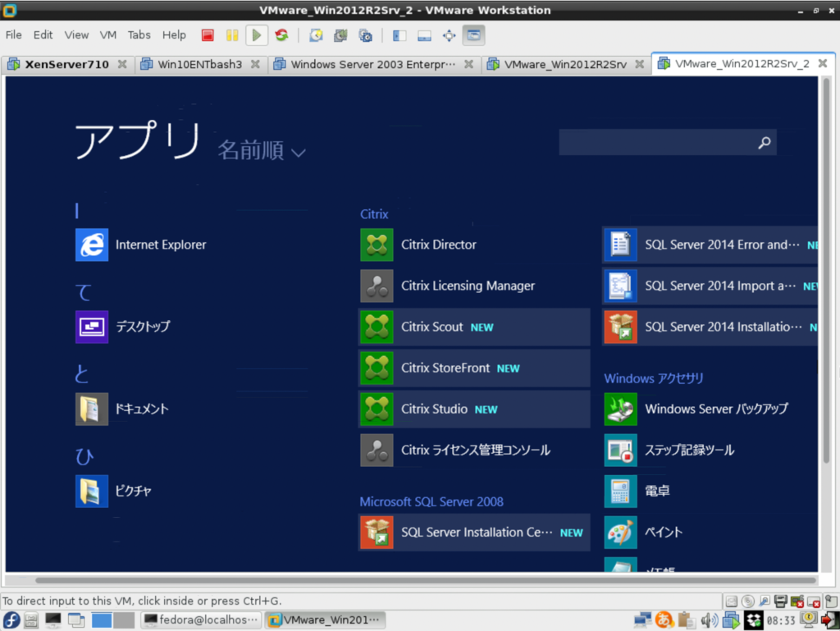Open the View menu
840x631 pixels.
tap(76, 34)
